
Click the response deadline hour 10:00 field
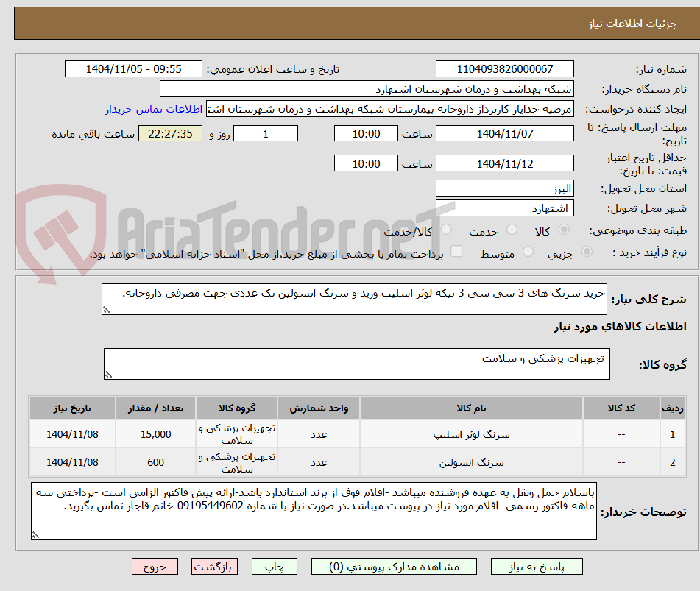(x=366, y=133)
